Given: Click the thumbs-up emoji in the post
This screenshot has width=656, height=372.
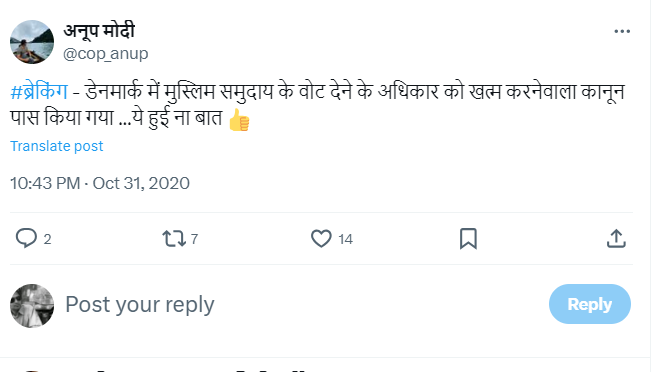Looking at the screenshot, I should pyautogui.click(x=239, y=120).
